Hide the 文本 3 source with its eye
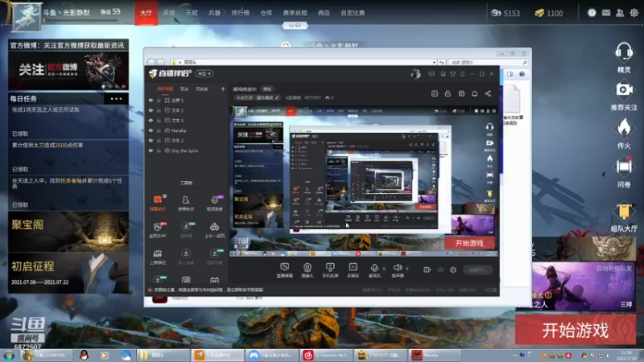Screen dimensions: 644x362 pos(151,120)
